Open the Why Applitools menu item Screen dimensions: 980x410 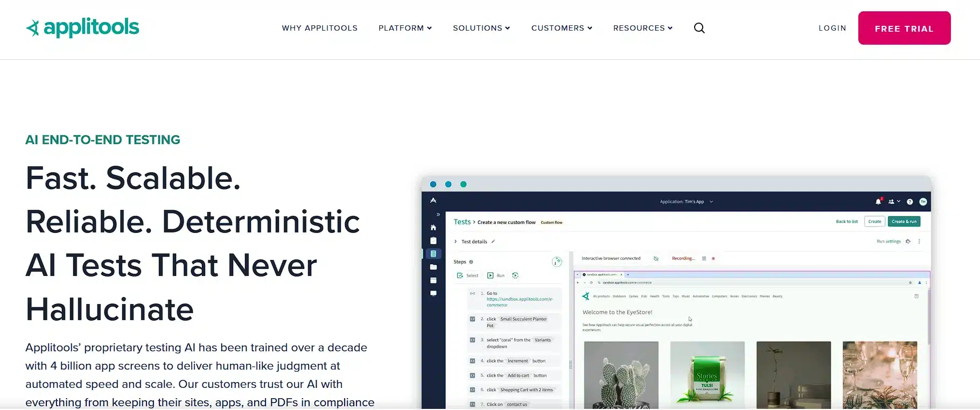click(319, 28)
